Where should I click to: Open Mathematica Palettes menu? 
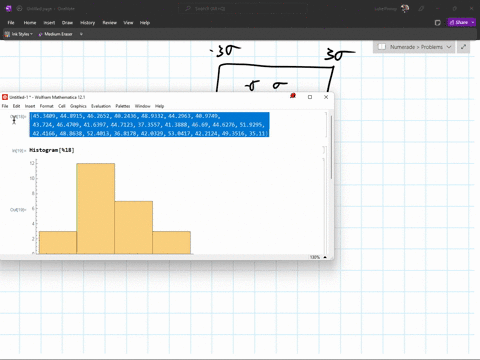click(x=123, y=106)
